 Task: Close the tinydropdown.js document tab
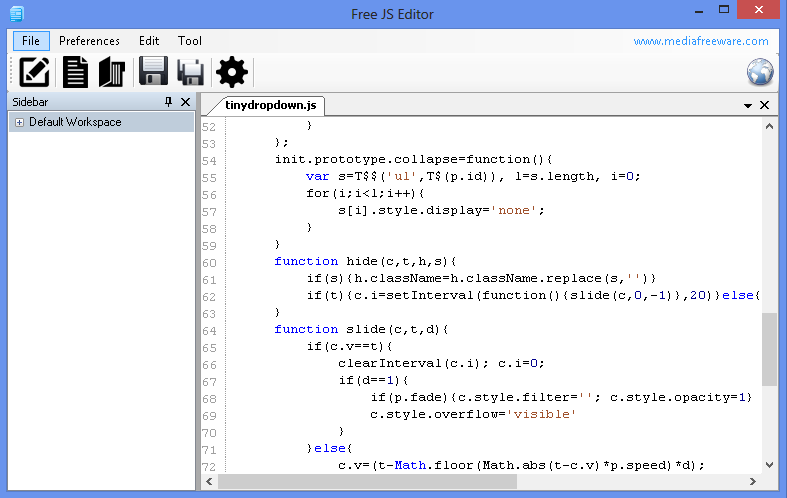coord(764,105)
